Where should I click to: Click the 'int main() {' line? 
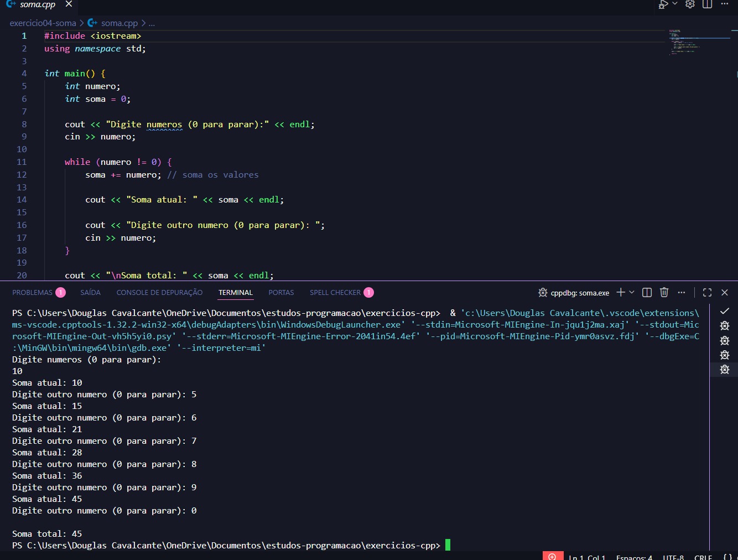(75, 74)
